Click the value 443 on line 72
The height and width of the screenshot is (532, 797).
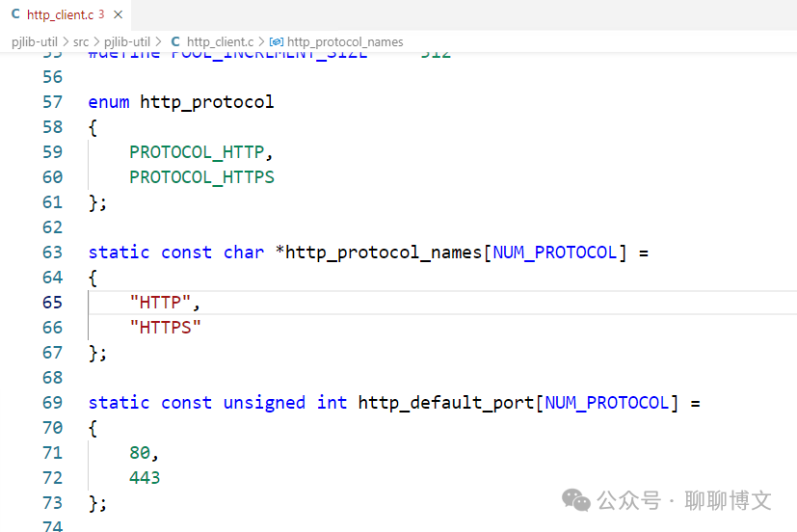[x=145, y=478]
